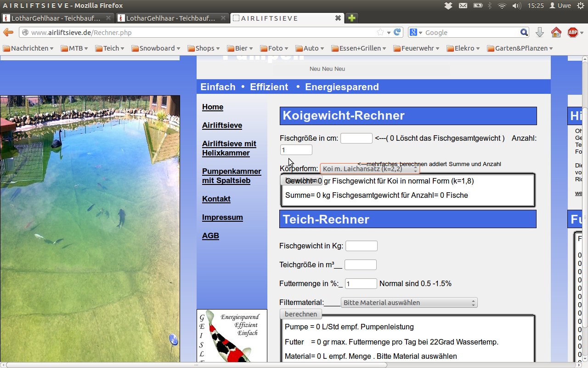The height and width of the screenshot is (368, 588).
Task: Bookmark page using the star icon
Action: point(380,32)
